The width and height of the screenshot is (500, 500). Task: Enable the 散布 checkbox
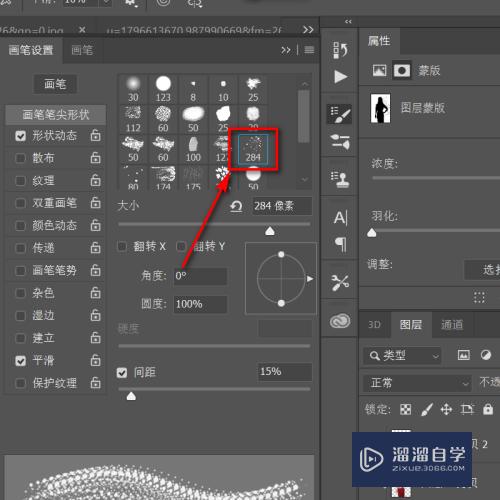(21, 158)
